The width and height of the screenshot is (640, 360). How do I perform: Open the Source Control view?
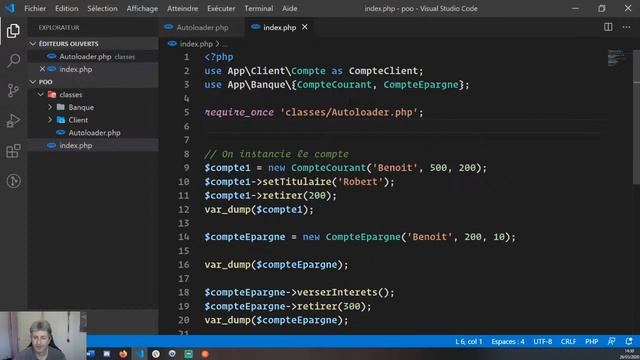13,91
